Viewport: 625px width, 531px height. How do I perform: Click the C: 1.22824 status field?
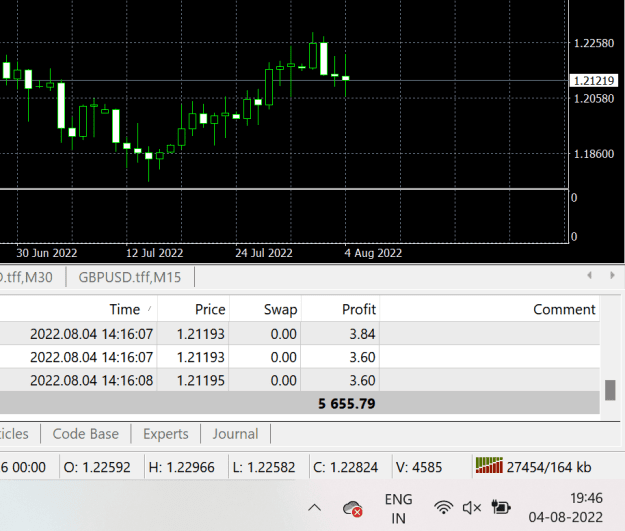(346, 467)
